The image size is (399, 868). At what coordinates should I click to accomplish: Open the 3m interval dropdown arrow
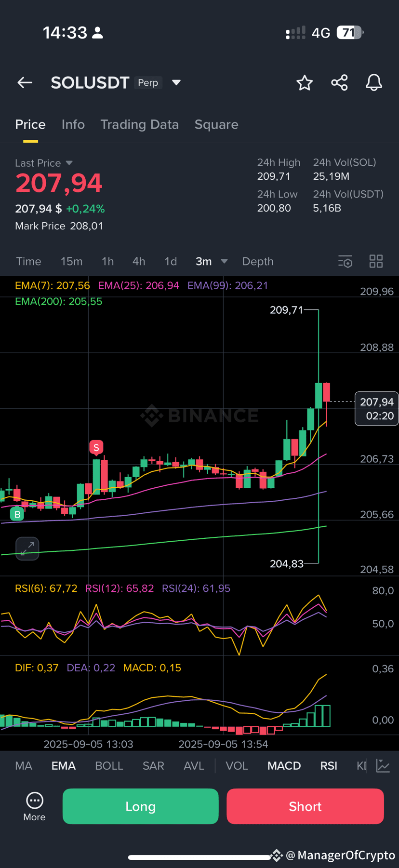pos(224,261)
